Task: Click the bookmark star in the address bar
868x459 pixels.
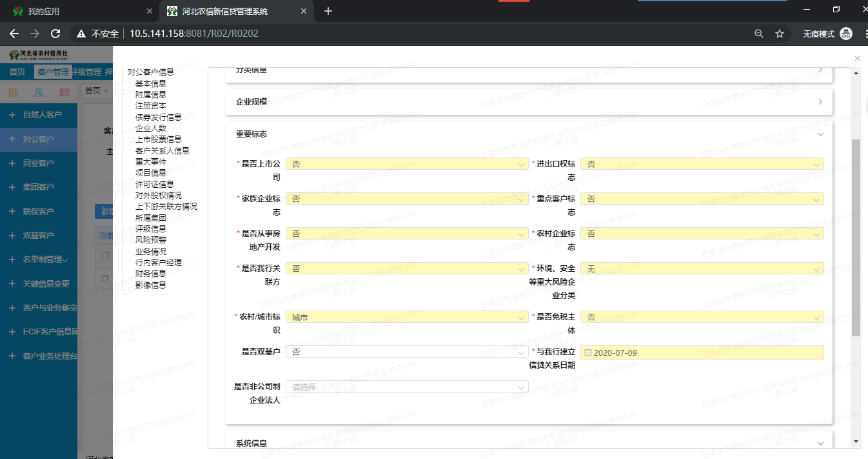Action: pyautogui.click(x=780, y=33)
